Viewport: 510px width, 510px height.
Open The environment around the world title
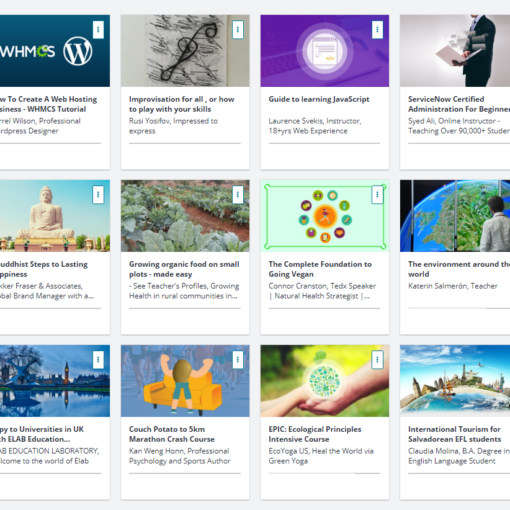tap(459, 269)
